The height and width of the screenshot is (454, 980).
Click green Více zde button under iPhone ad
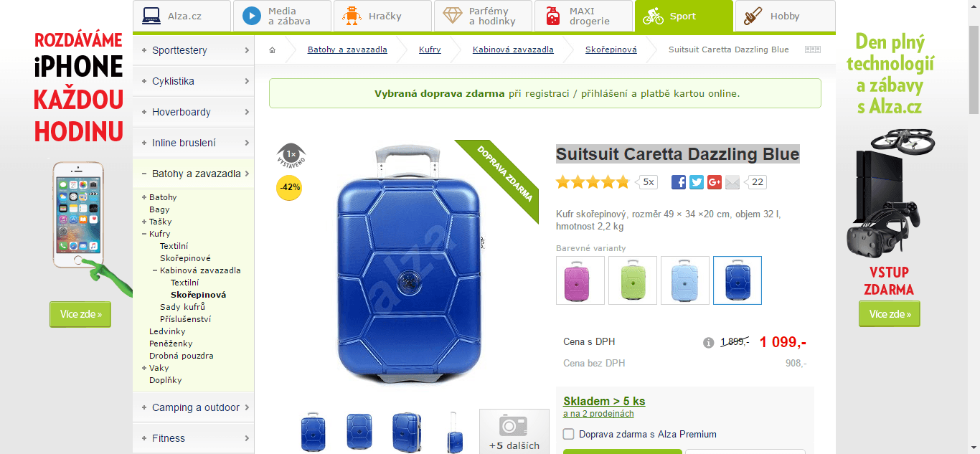(80, 314)
